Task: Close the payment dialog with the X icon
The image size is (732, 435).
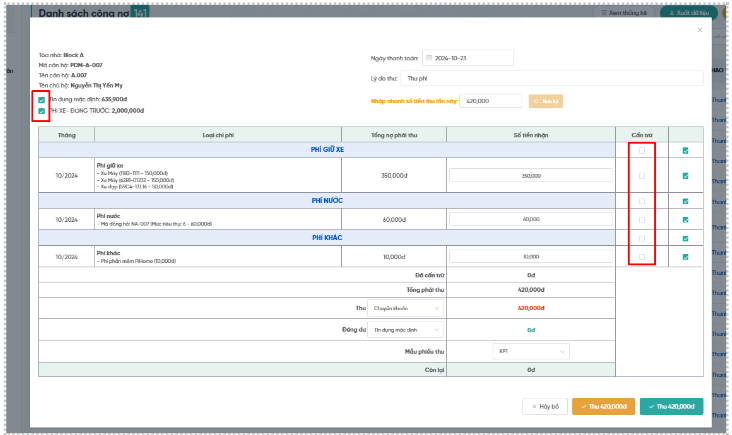Action: click(x=699, y=30)
